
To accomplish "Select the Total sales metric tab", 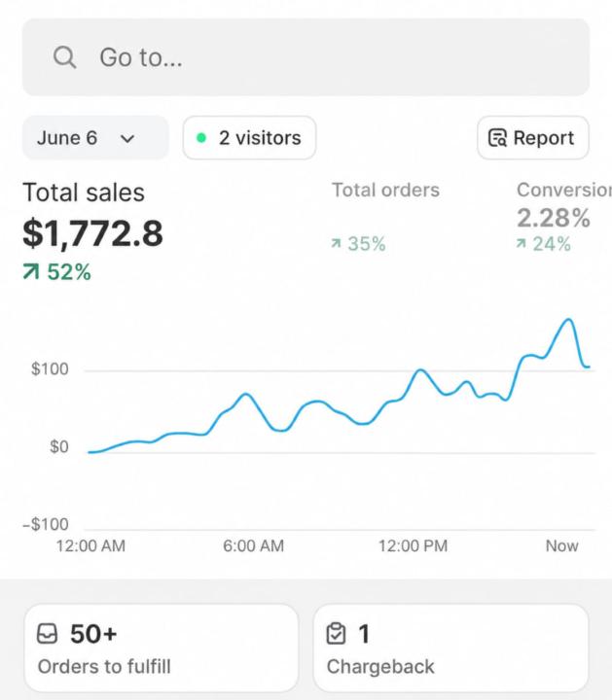I will 84,192.
